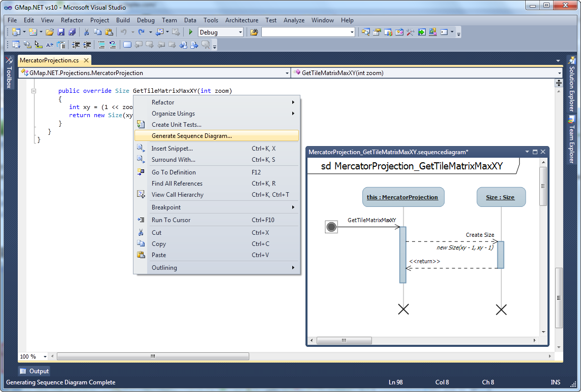581x392 pixels.
Task: Open the Output panel tab
Action: pyautogui.click(x=35, y=371)
